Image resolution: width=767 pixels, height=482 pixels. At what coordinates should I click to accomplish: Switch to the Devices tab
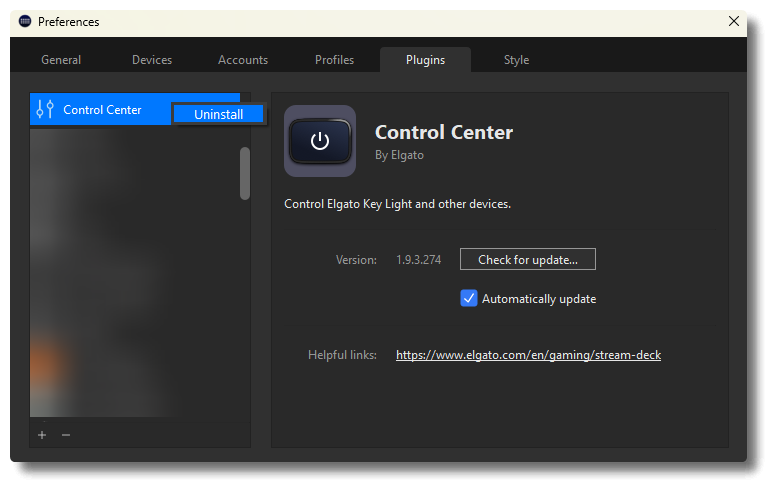coord(152,60)
